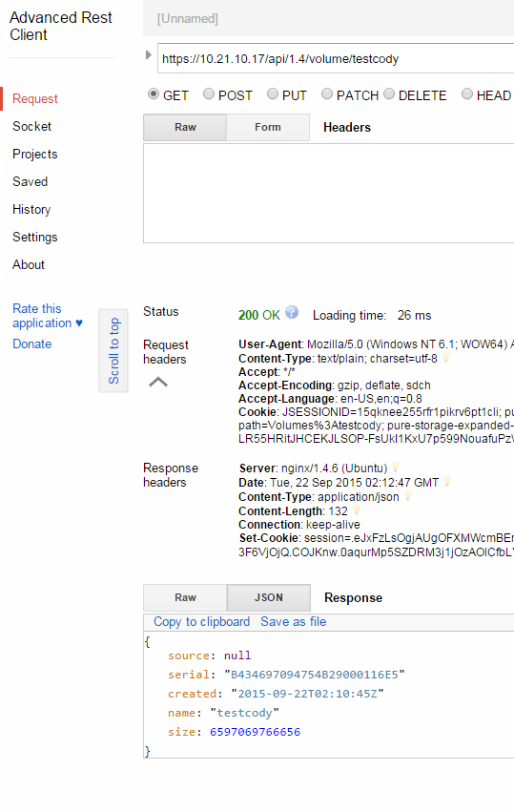Select the GET method radio button
The image size is (514, 812).
pos(154,94)
